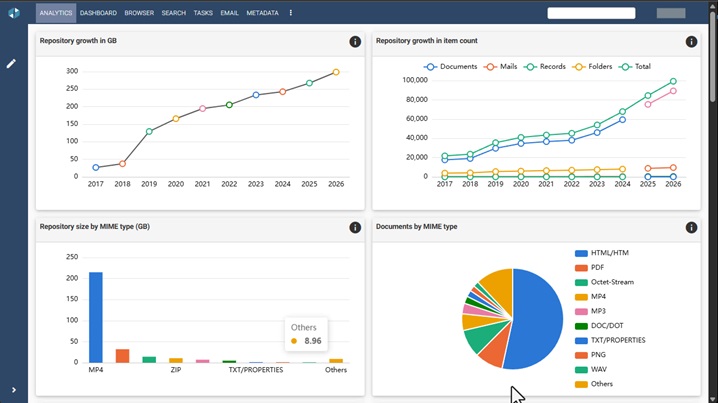Open the Search tab

click(174, 13)
